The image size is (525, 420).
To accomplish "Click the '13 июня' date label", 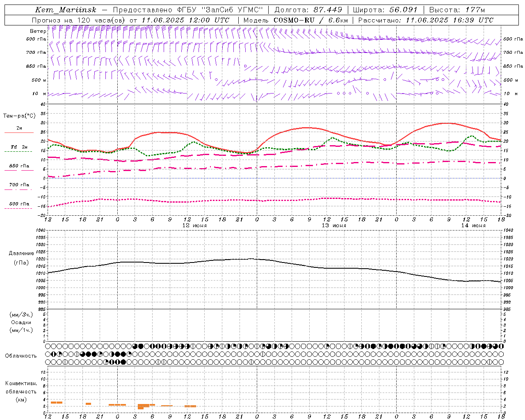I will (334, 226).
